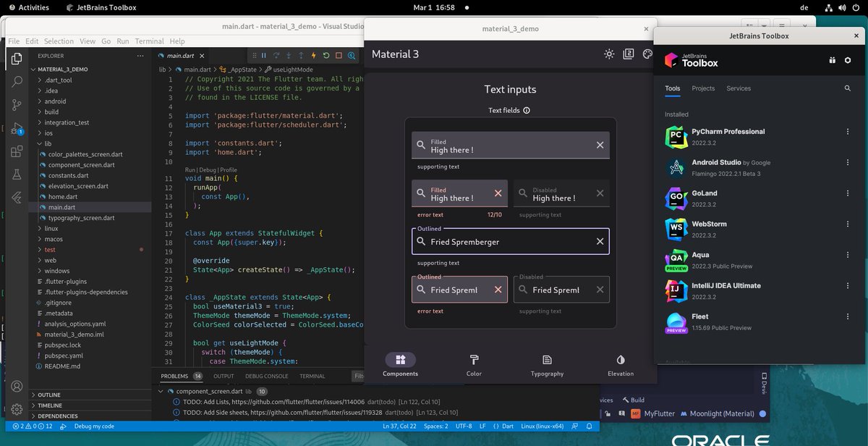Open the Explorer view in VS Code activity bar
This screenshot has width=868, height=446.
(x=17, y=59)
